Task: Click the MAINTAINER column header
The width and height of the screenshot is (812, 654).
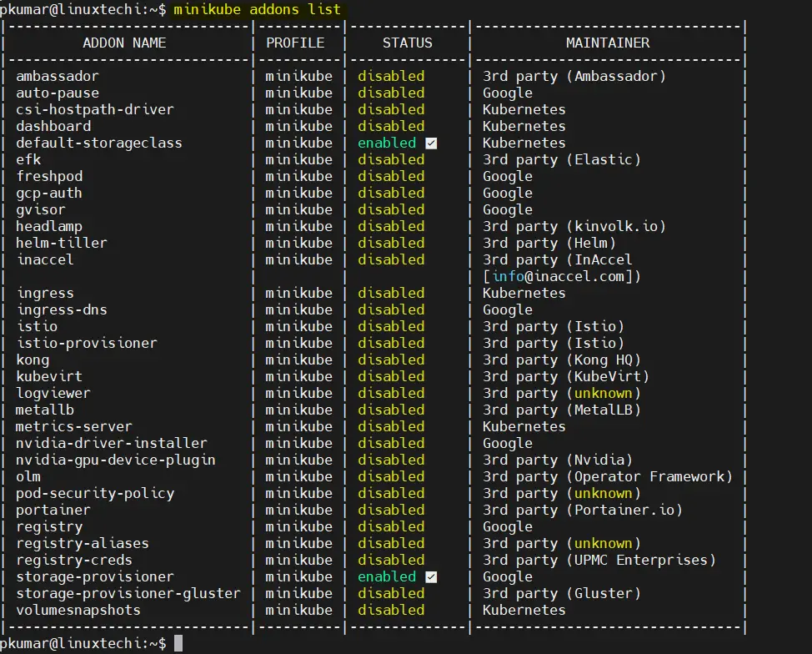Action: (x=608, y=43)
